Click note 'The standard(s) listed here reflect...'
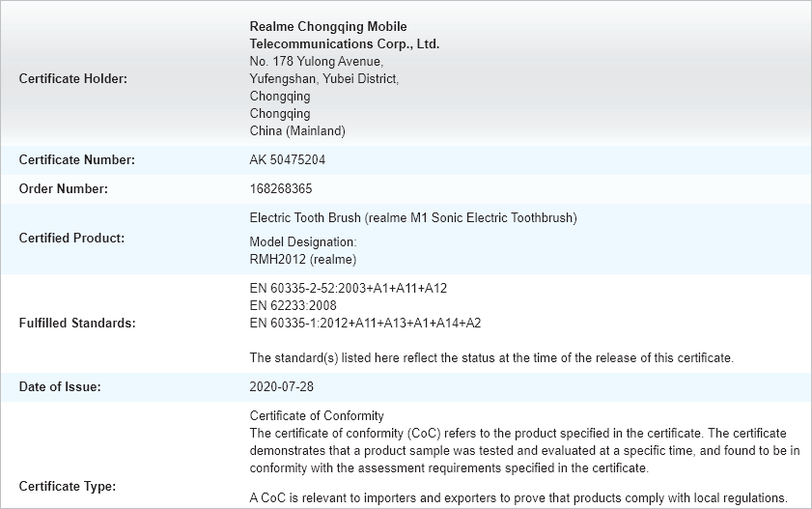The width and height of the screenshot is (812, 509). click(x=491, y=357)
